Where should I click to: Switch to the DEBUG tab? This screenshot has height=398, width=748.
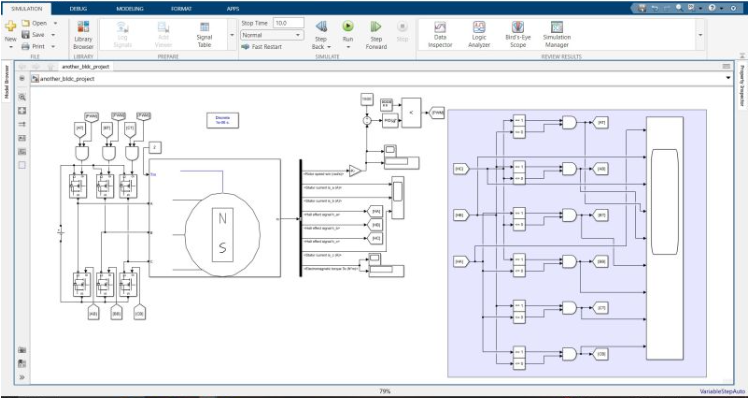point(78,9)
